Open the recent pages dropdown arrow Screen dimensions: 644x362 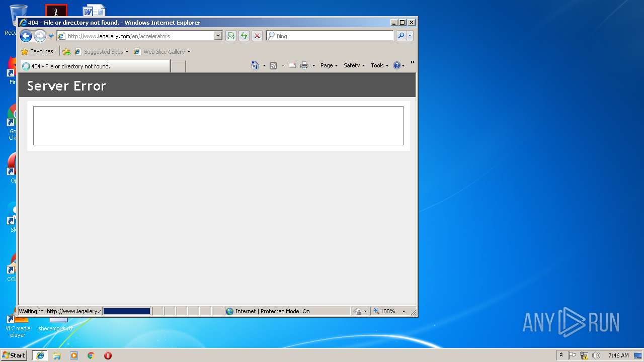[51, 36]
